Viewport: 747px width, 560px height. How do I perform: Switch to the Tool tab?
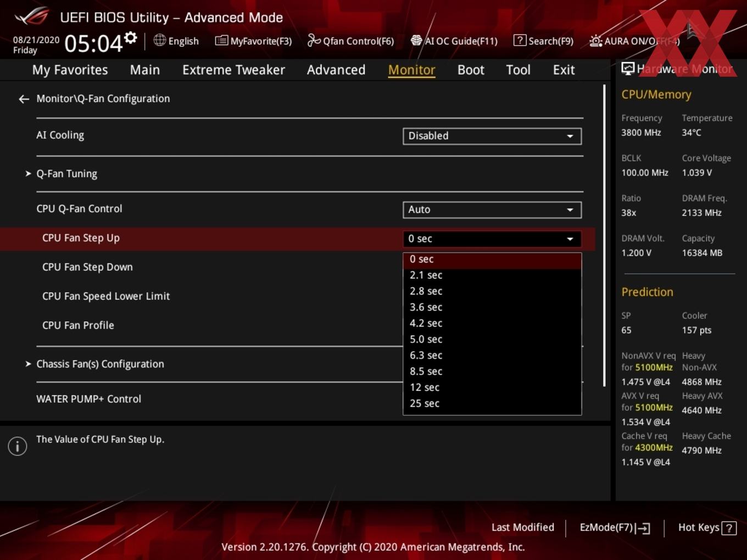[x=518, y=70]
